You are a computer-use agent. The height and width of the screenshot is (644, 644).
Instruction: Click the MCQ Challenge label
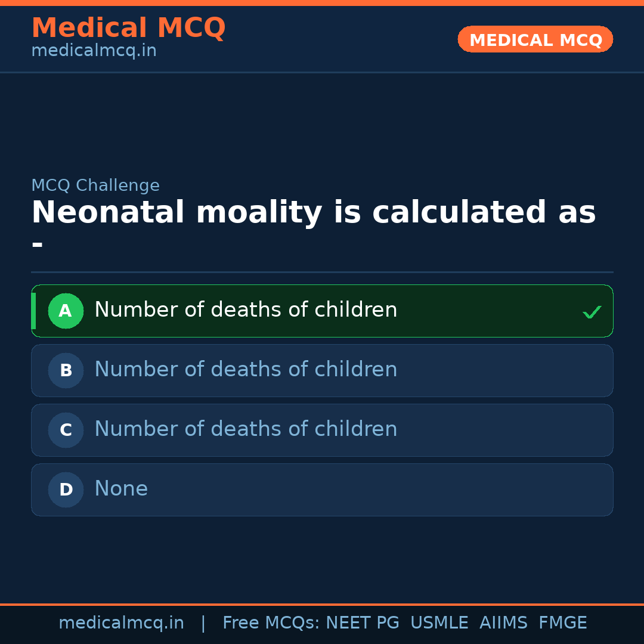pos(95,185)
